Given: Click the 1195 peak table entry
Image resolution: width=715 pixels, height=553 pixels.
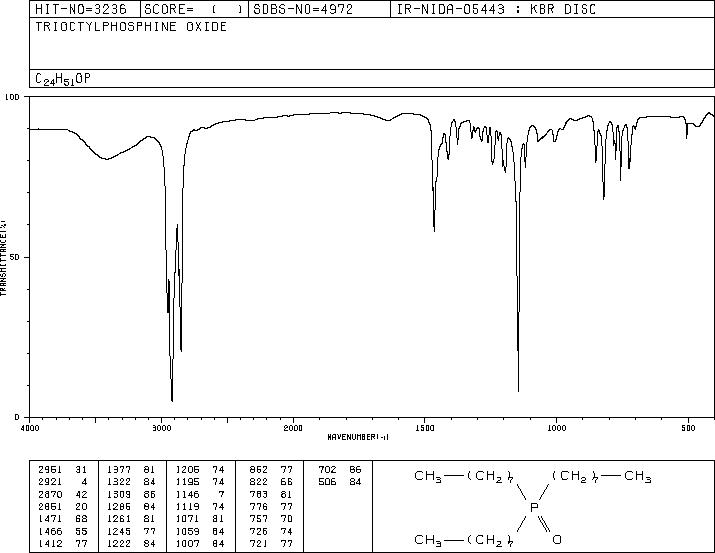Looking at the screenshot, I should (x=187, y=482).
